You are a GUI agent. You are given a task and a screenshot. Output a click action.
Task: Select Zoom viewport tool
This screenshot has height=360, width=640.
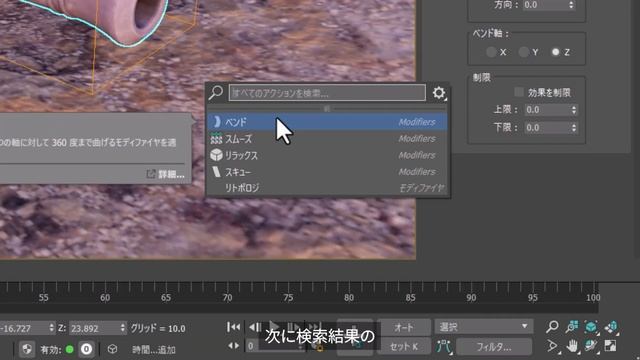[x=552, y=326]
